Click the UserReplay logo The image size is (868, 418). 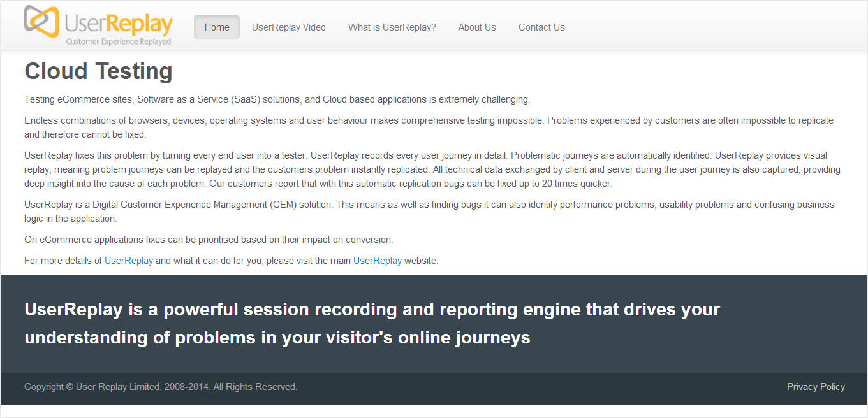coord(99,25)
